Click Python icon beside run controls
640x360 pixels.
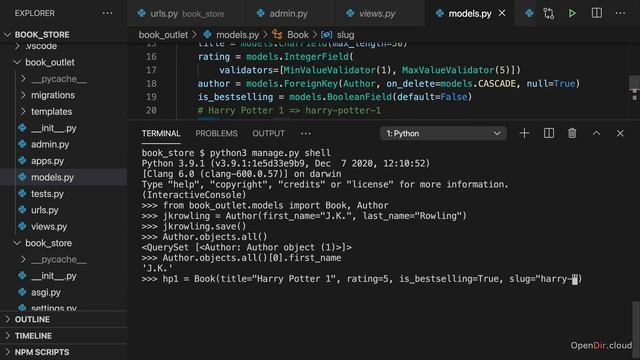tap(529, 13)
